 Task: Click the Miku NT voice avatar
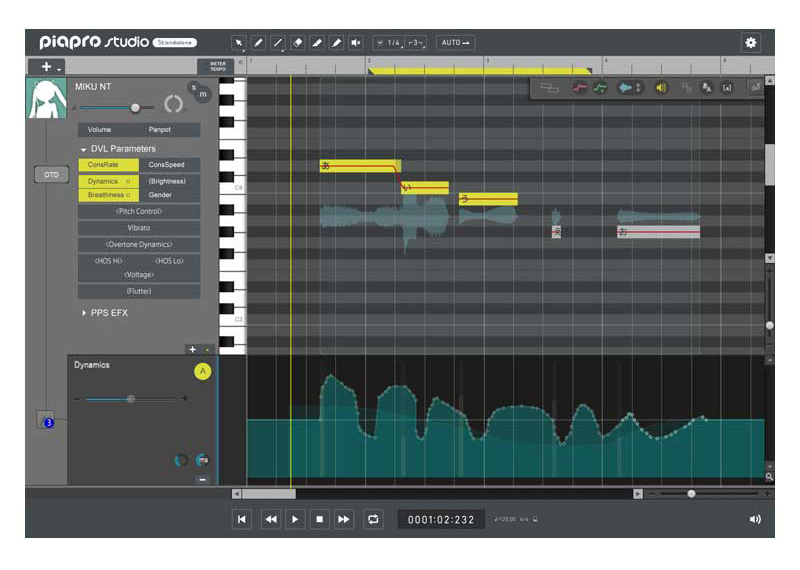point(46,98)
